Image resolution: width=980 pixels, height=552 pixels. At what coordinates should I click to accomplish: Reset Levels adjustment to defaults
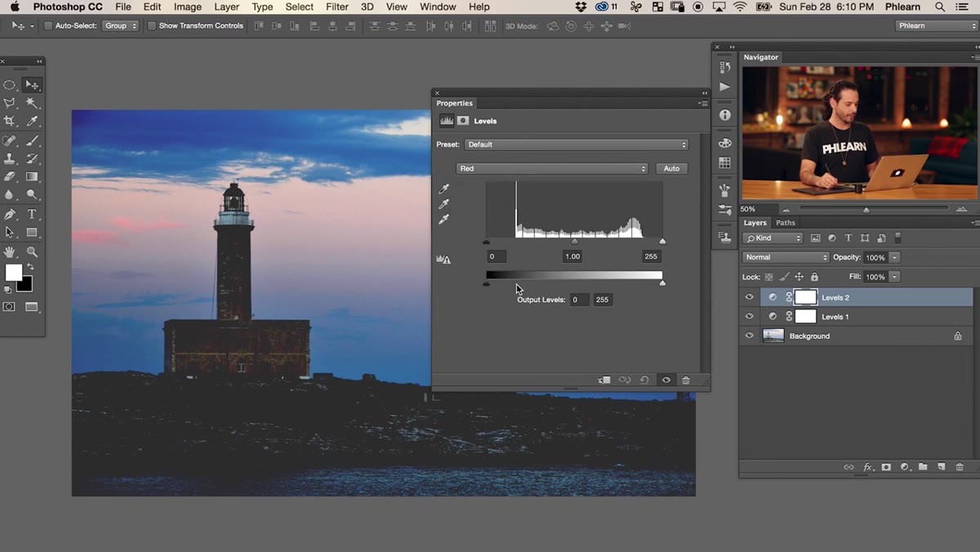pos(644,380)
